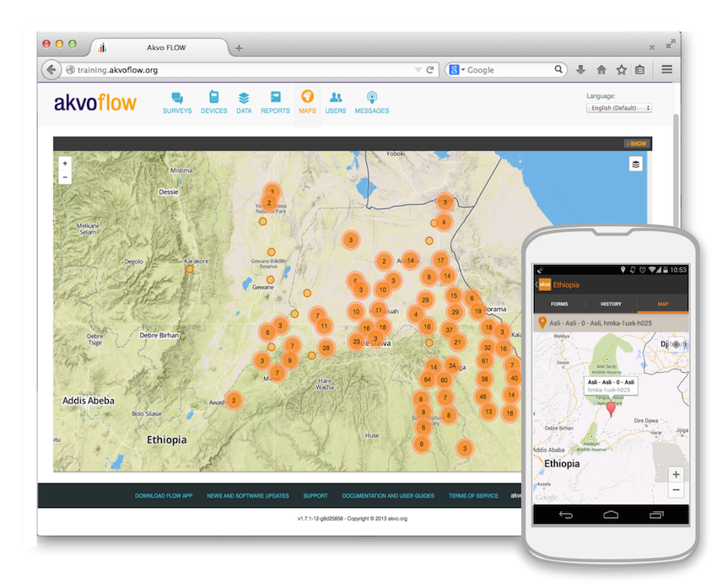
Task: Open the Surveys section
Action: coord(177,103)
